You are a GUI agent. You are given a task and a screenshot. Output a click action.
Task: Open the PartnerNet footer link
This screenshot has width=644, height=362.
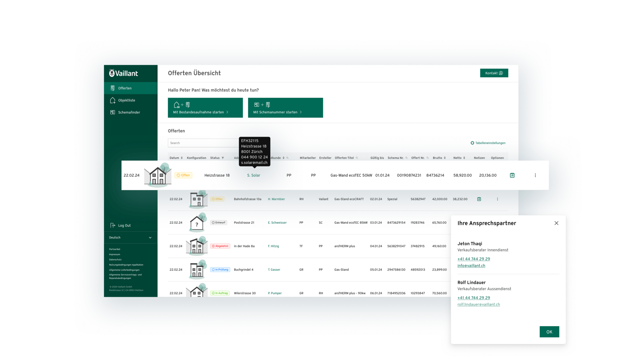coord(114,249)
